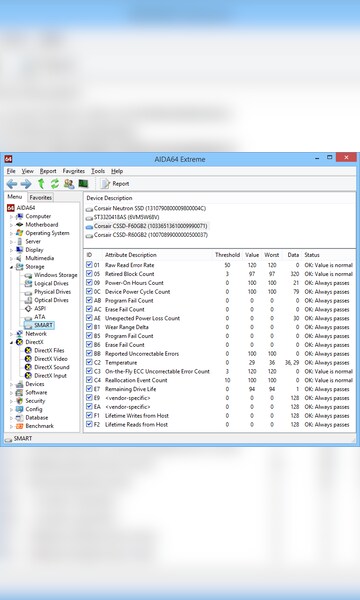Screen dimensions: 360x600
Task: Toggle the Device Power Cycle Count checkbox
Action: [x=89, y=291]
